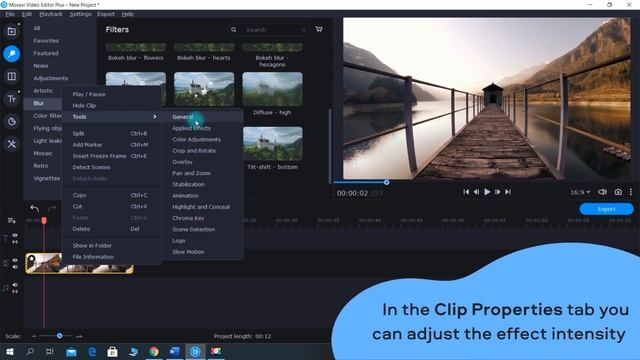Image resolution: width=640 pixels, height=360 pixels.
Task: Open the Edit menu
Action: 27,14
